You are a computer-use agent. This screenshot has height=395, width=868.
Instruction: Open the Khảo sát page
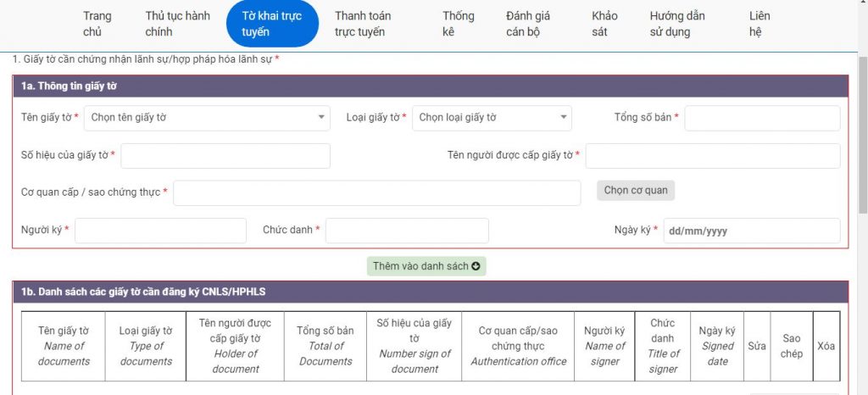tap(605, 24)
